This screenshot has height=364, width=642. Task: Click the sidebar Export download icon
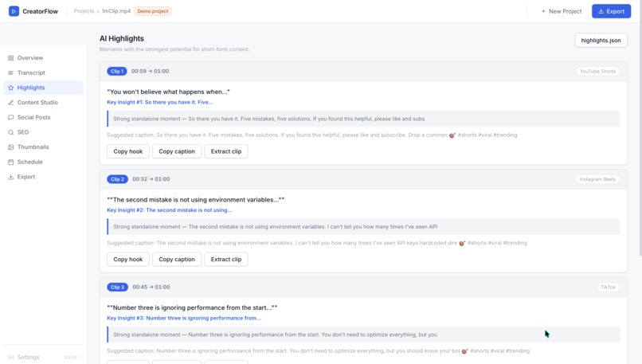10,177
